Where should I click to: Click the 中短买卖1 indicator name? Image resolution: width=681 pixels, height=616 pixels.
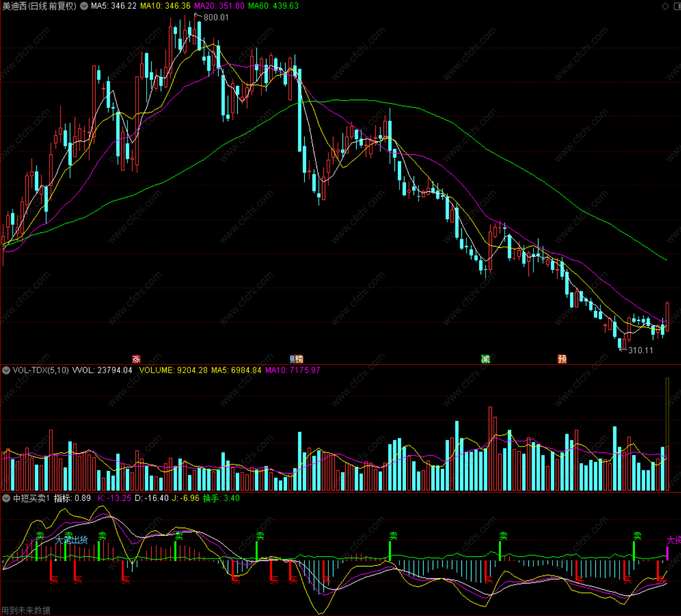coord(31,498)
